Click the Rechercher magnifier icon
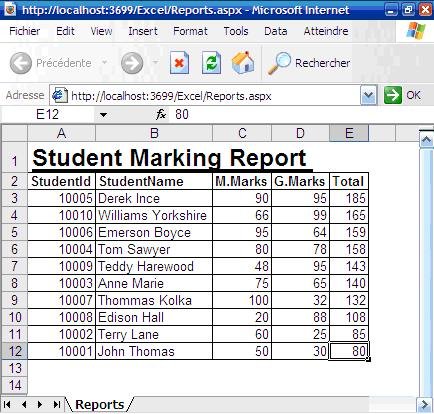This screenshot has height=414, width=434. 279,63
